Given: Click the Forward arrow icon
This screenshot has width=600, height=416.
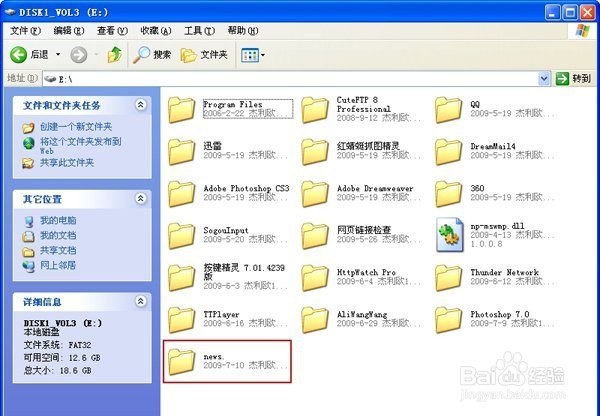Looking at the screenshot, I should (x=78, y=55).
